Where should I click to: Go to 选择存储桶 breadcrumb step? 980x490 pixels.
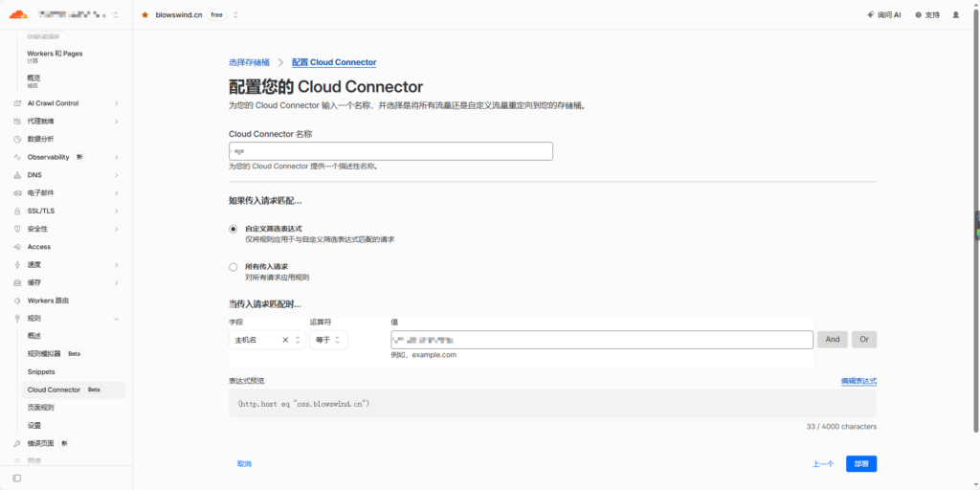click(249, 62)
